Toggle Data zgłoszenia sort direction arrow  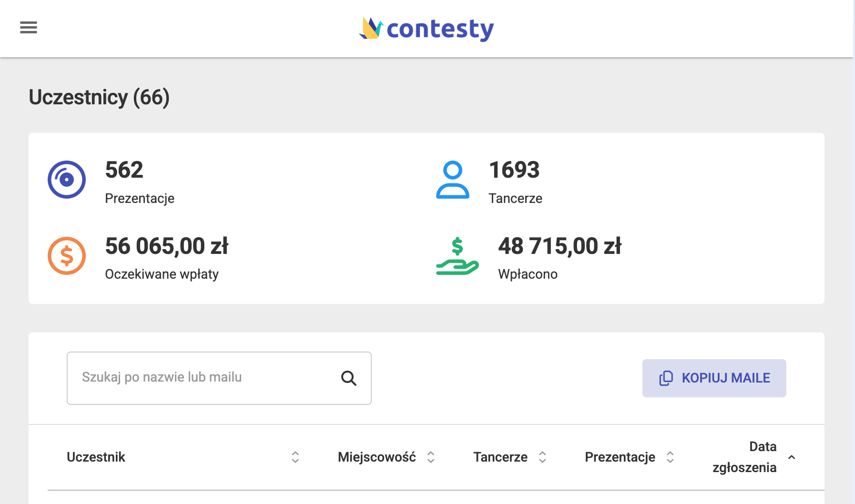792,457
